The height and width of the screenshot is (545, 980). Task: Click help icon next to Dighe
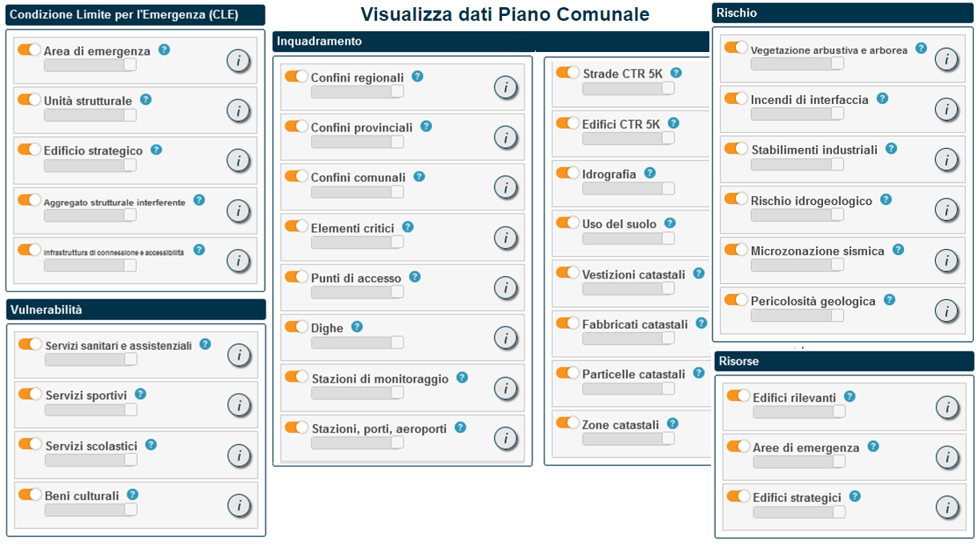pos(357,327)
